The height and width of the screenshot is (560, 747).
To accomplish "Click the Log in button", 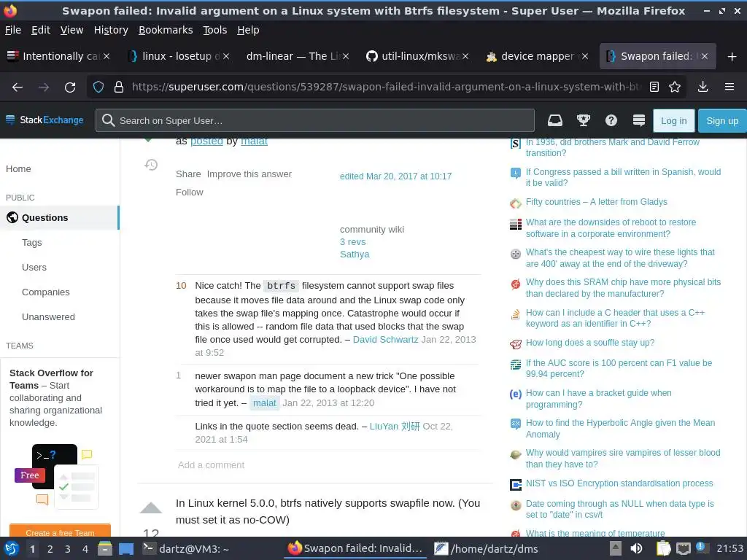I will point(673,120).
